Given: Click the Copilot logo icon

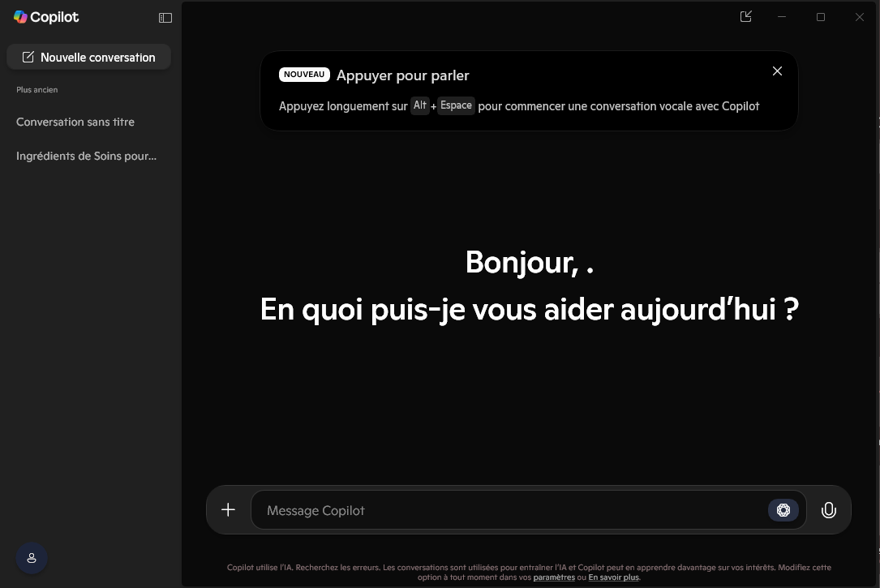Looking at the screenshot, I should [x=20, y=17].
